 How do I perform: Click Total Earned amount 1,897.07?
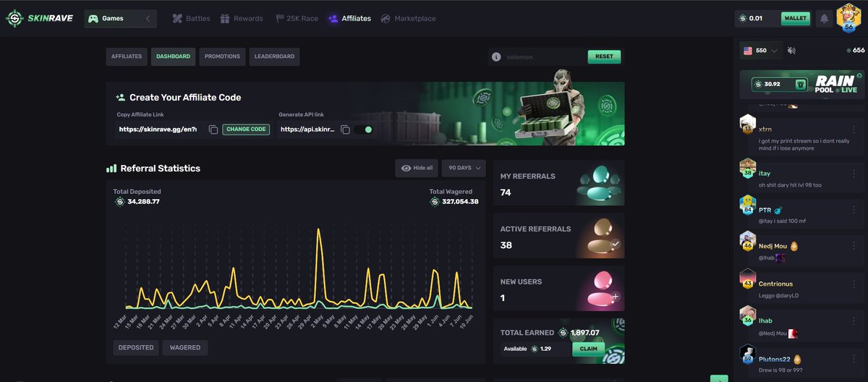click(584, 333)
